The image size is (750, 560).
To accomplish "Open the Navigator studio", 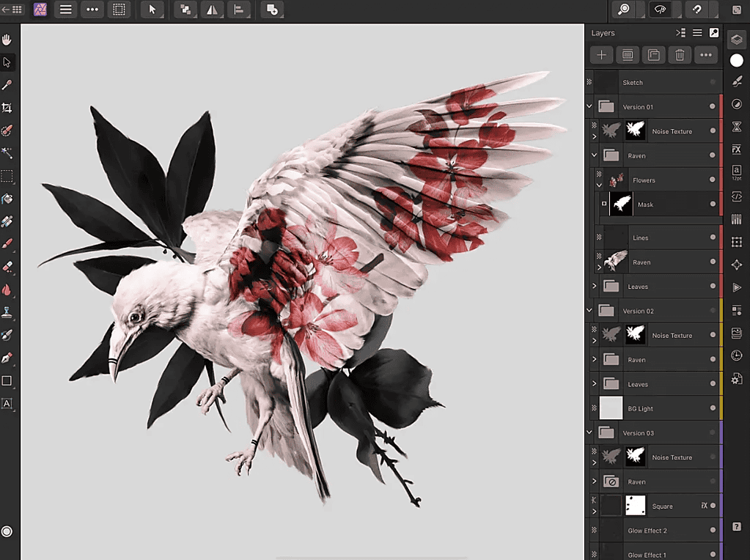I will tap(737, 265).
